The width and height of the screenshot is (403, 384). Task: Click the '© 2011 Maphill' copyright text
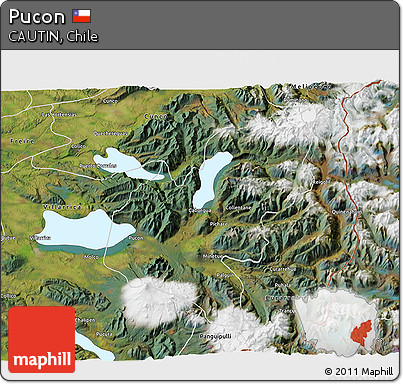359,371
